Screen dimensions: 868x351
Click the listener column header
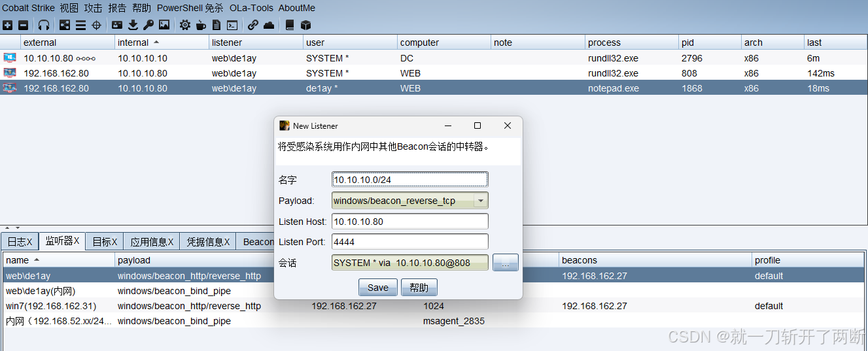[256, 42]
